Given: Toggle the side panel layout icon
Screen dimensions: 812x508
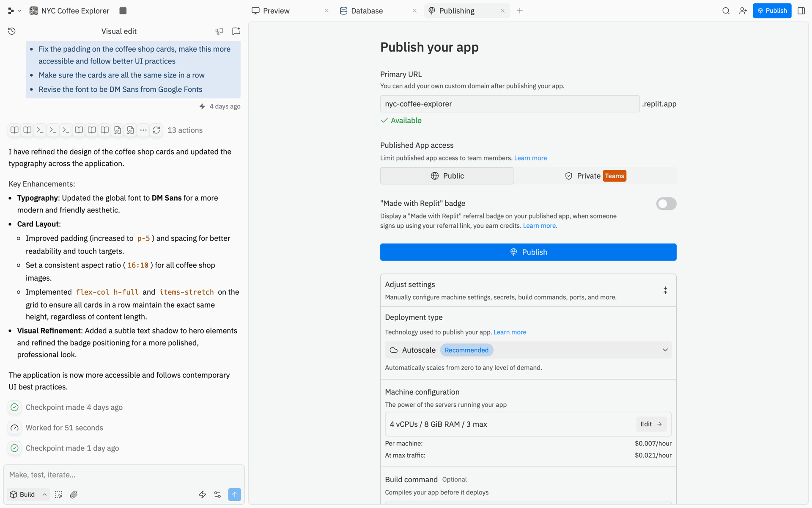Looking at the screenshot, I should [x=801, y=11].
